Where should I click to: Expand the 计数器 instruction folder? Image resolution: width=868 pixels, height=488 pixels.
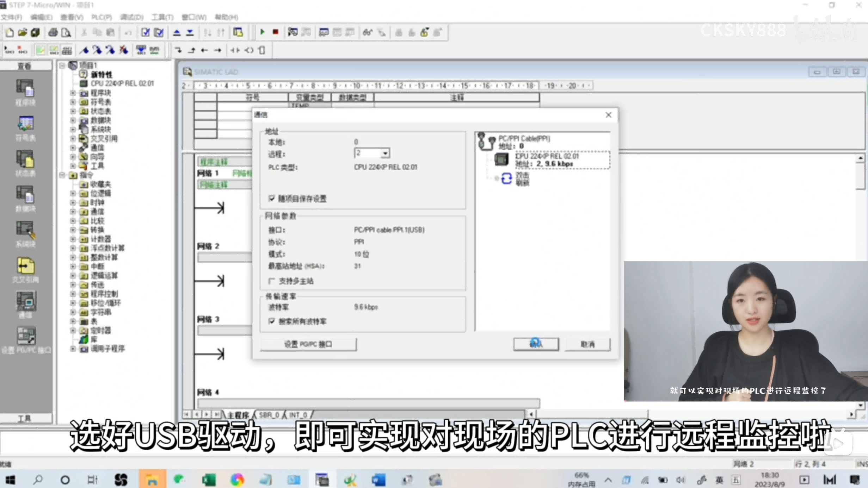point(73,239)
